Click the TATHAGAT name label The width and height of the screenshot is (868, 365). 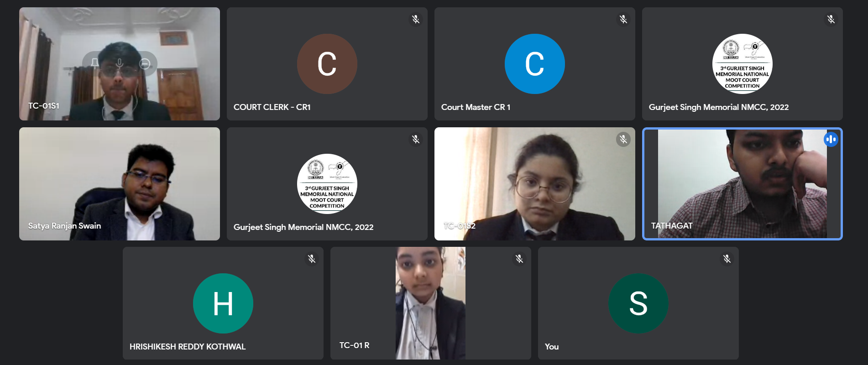point(671,225)
